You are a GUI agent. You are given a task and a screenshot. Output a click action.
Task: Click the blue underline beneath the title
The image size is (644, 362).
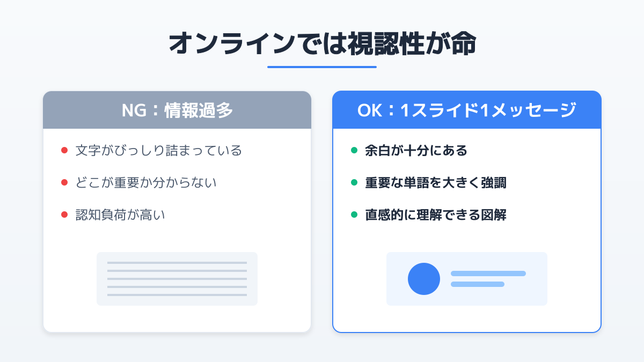[x=322, y=67]
